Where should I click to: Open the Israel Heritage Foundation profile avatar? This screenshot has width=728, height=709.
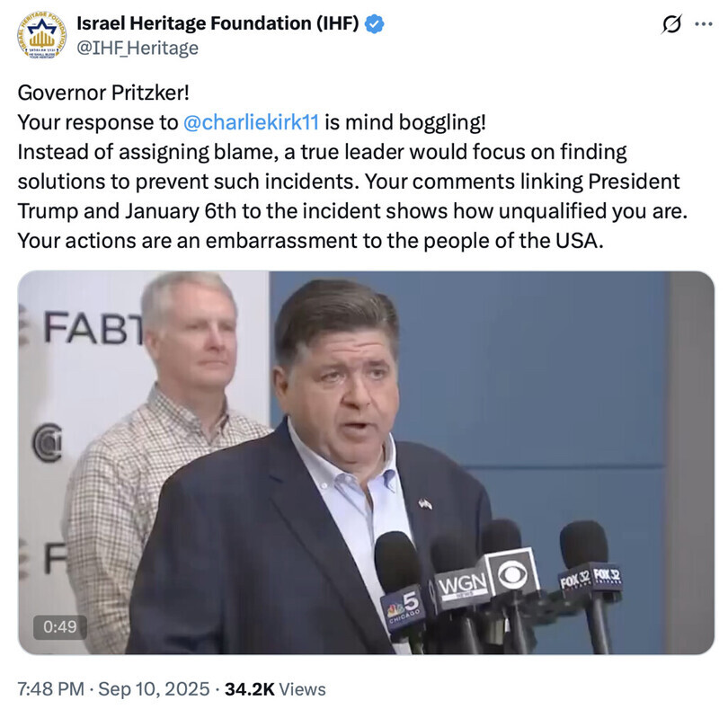[41, 35]
